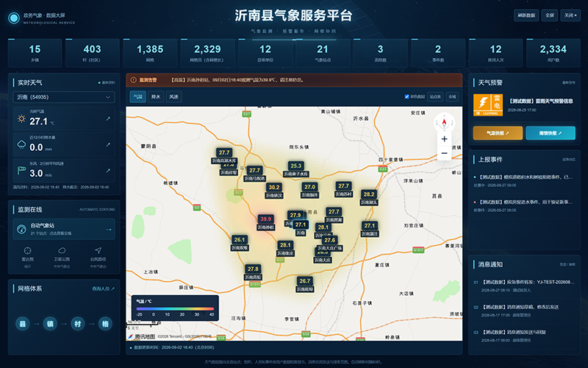588x368 pixels.
Task: Open the 2,329 stat card
Action: click(207, 53)
